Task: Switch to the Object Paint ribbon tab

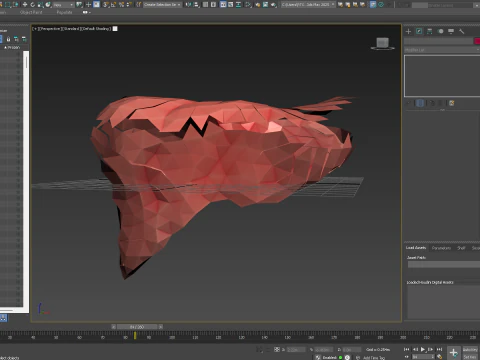Action: (x=31, y=12)
